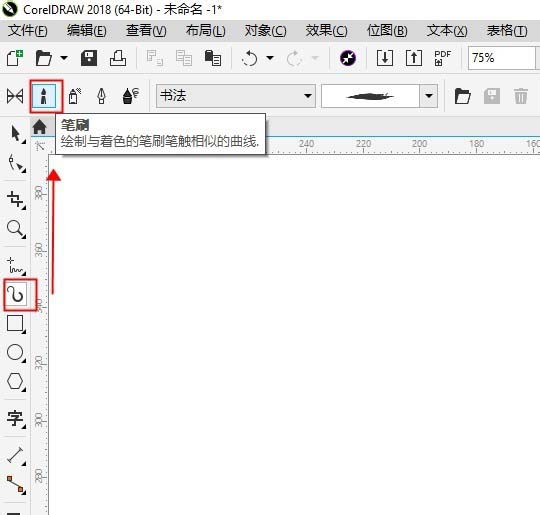Image resolution: width=540 pixels, height=515 pixels.
Task: Select the Polygon tool
Action: (x=16, y=382)
